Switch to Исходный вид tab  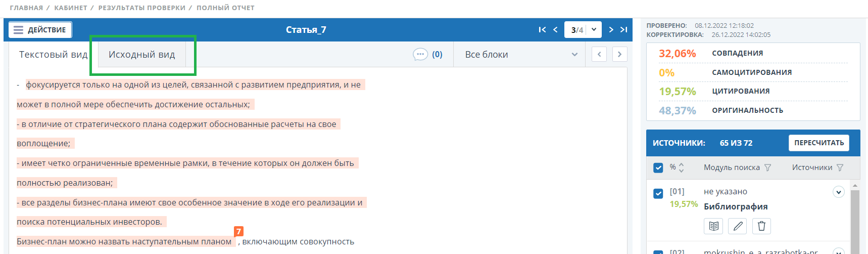click(x=142, y=54)
